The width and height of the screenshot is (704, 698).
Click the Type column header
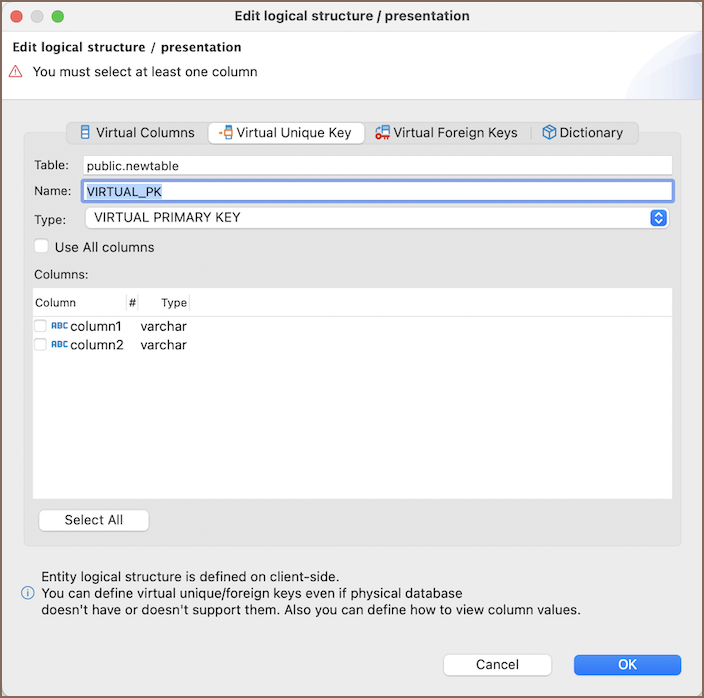174,302
